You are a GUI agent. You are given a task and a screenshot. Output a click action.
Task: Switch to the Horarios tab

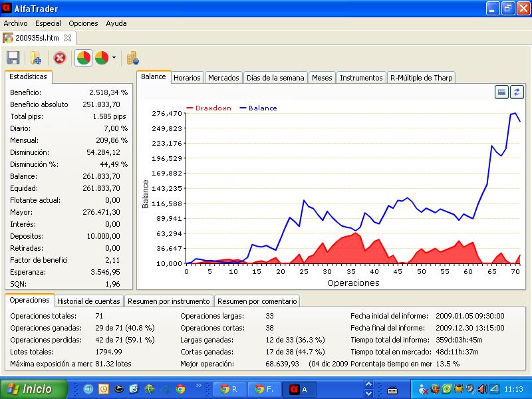coord(187,78)
